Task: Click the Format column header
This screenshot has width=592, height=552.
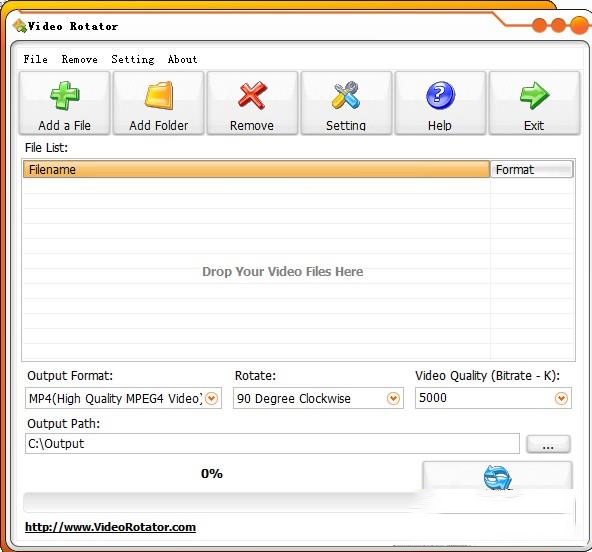Action: pyautogui.click(x=532, y=170)
